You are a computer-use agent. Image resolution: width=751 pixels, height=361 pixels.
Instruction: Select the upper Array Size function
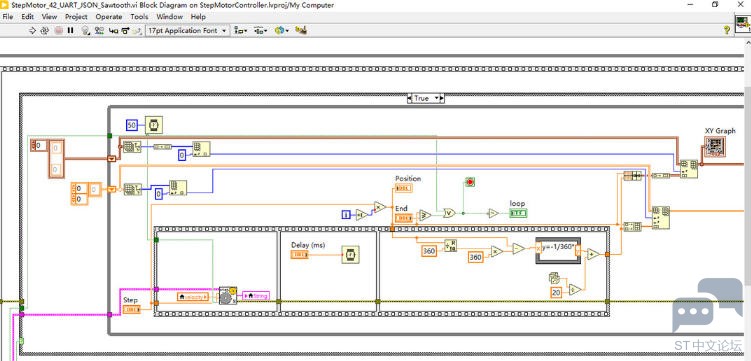click(131, 147)
